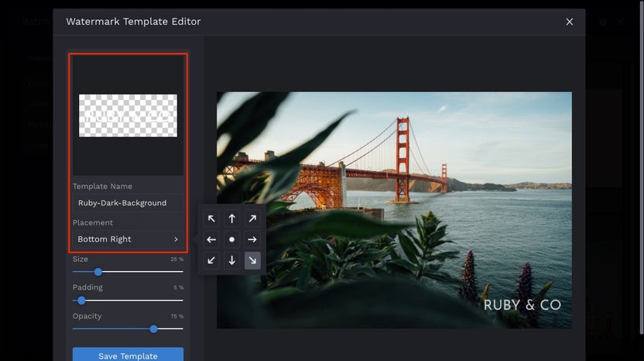This screenshot has width=644, height=361.
Task: Select bottom-left placement arrow
Action: (211, 260)
